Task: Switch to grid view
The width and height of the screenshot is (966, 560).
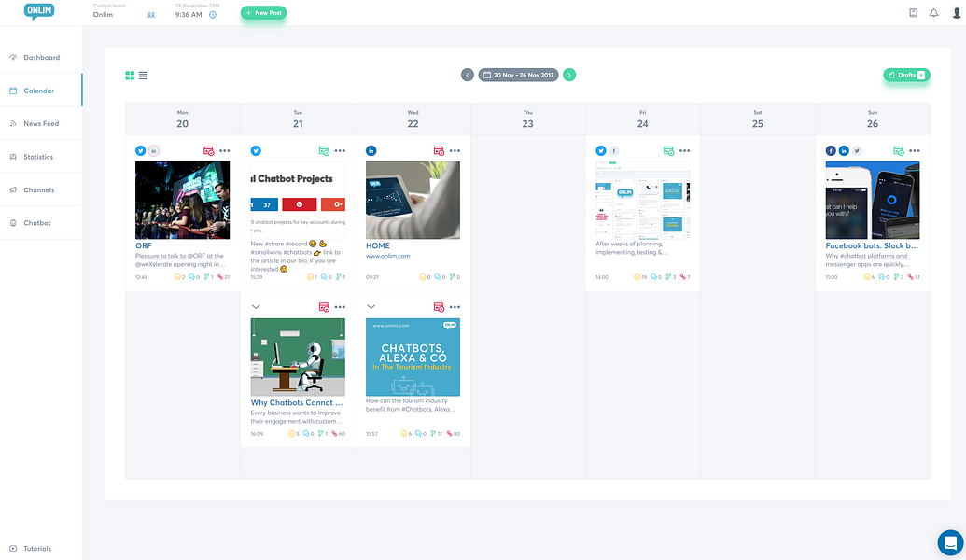Action: click(130, 76)
